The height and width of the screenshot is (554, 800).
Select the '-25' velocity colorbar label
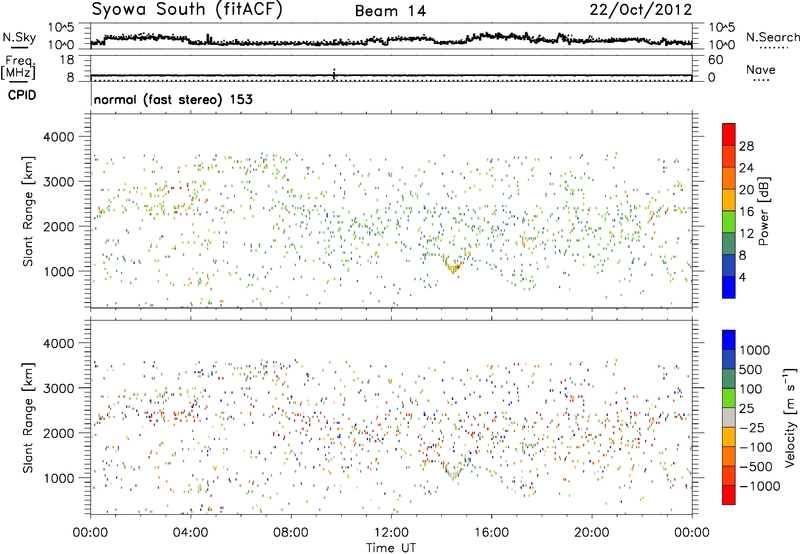click(751, 427)
